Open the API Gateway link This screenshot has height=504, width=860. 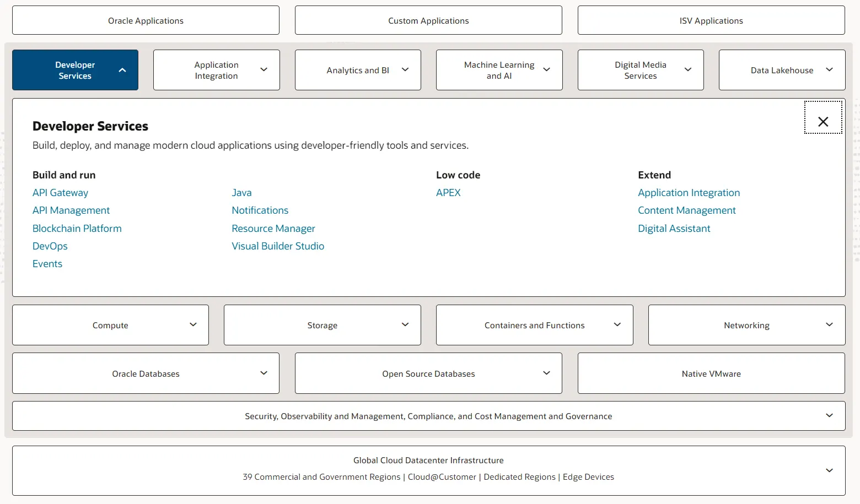click(x=60, y=193)
